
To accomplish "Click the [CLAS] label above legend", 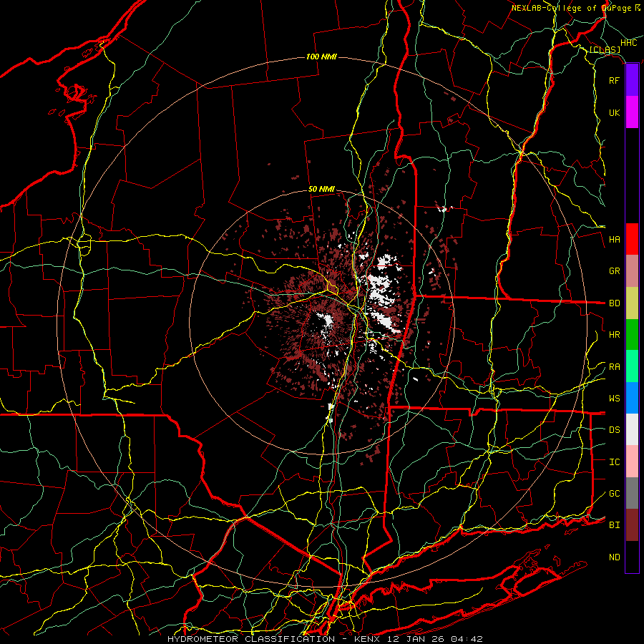I will pyautogui.click(x=605, y=50).
